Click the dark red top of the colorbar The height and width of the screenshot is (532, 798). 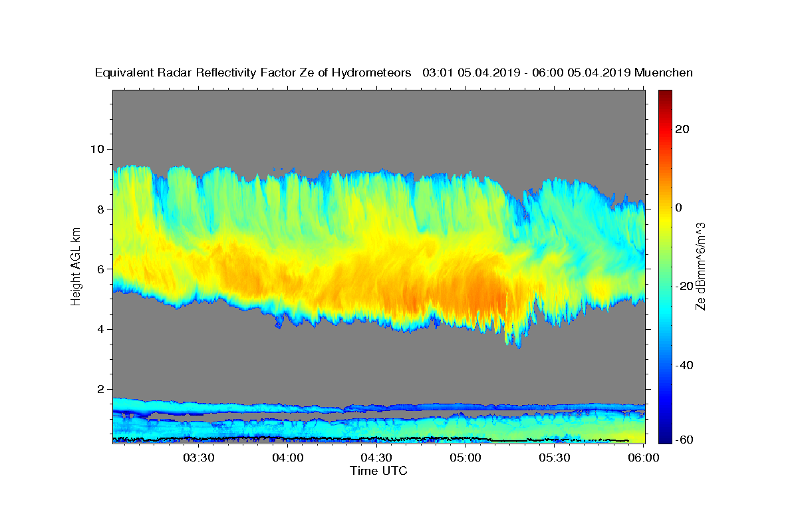(x=664, y=96)
